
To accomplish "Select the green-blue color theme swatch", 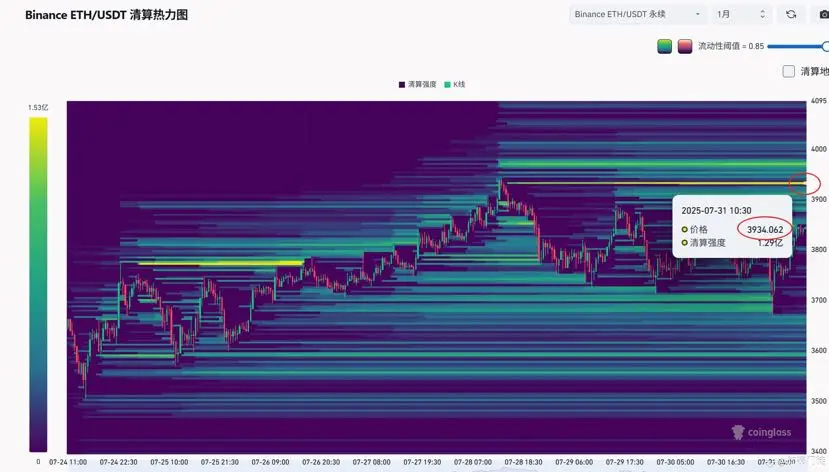I will (x=665, y=46).
